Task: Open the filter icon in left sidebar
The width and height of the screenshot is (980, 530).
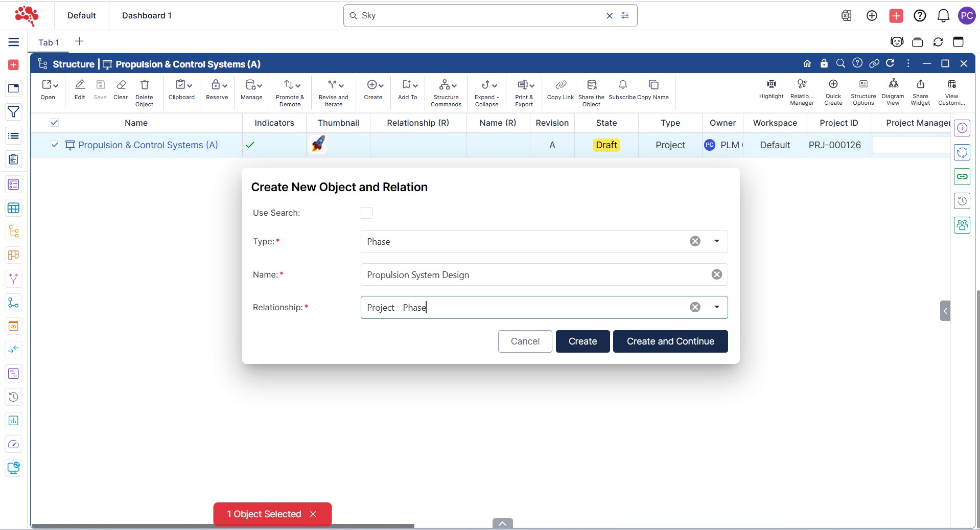Action: tap(14, 112)
